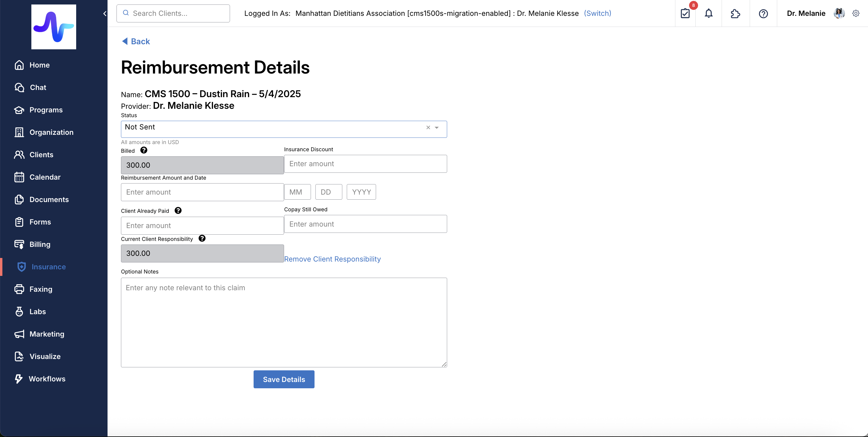Open Labs from the sidebar
This screenshot has height=437, width=868.
click(x=37, y=311)
